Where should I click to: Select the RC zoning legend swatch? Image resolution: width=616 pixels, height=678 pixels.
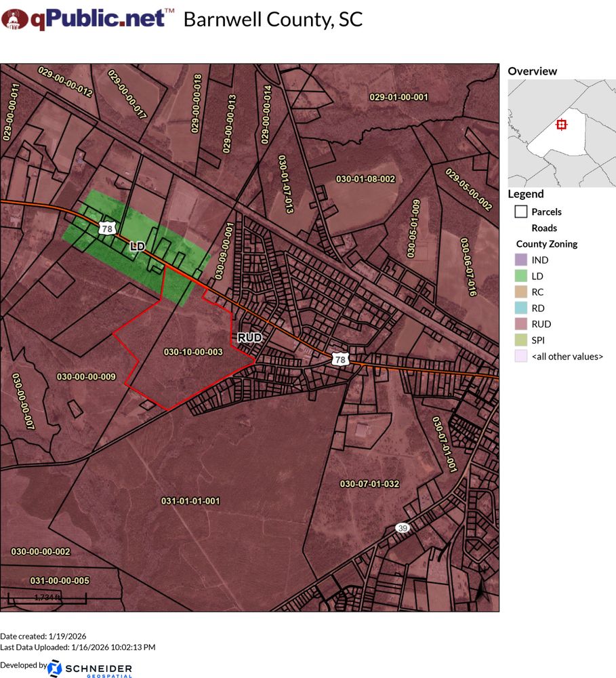520,292
